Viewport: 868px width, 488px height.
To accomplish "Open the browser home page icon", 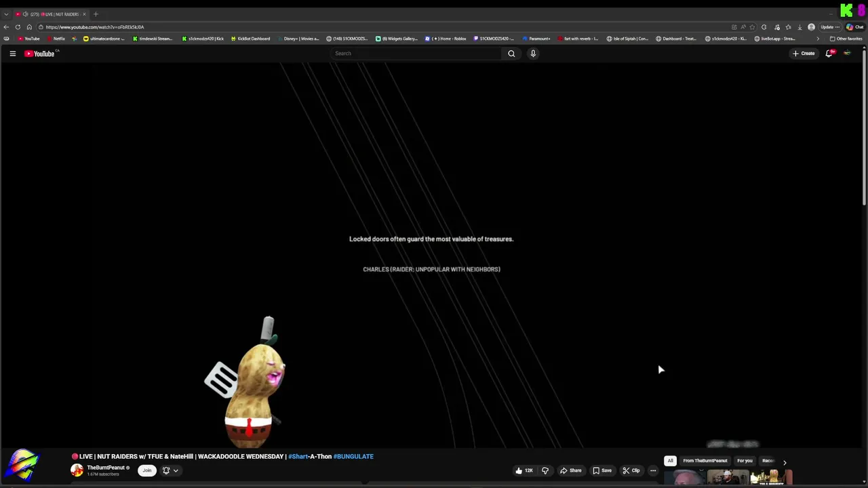I will pyautogui.click(x=29, y=27).
